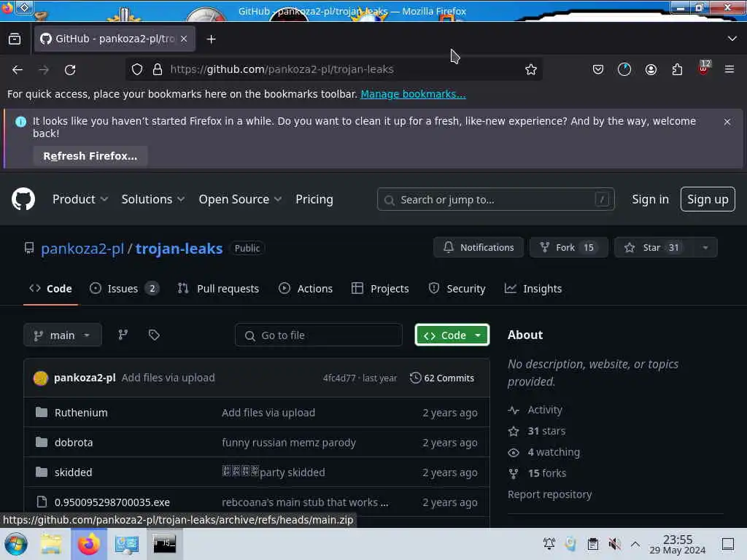747x560 pixels.
Task: Go back with the browser back arrow
Action: click(x=18, y=69)
